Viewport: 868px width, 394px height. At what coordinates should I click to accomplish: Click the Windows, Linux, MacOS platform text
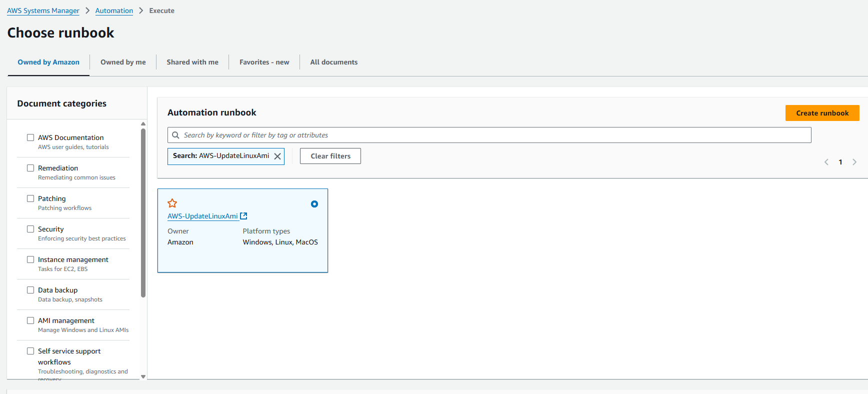point(280,242)
